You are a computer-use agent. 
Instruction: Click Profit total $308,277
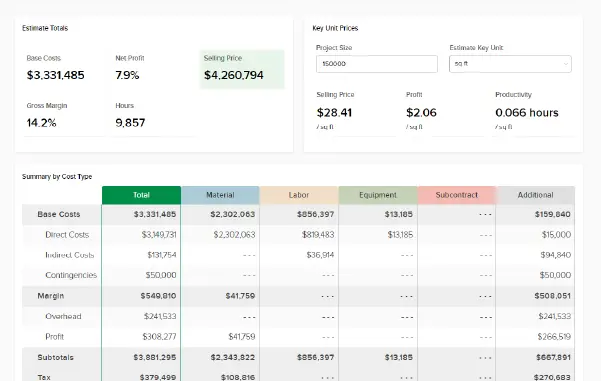[x=159, y=337]
